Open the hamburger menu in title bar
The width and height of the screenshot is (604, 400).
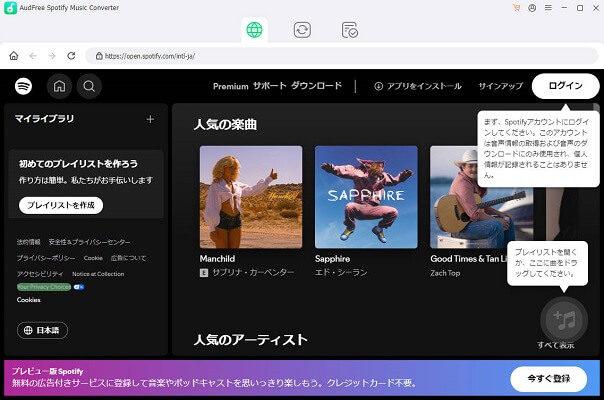click(548, 8)
